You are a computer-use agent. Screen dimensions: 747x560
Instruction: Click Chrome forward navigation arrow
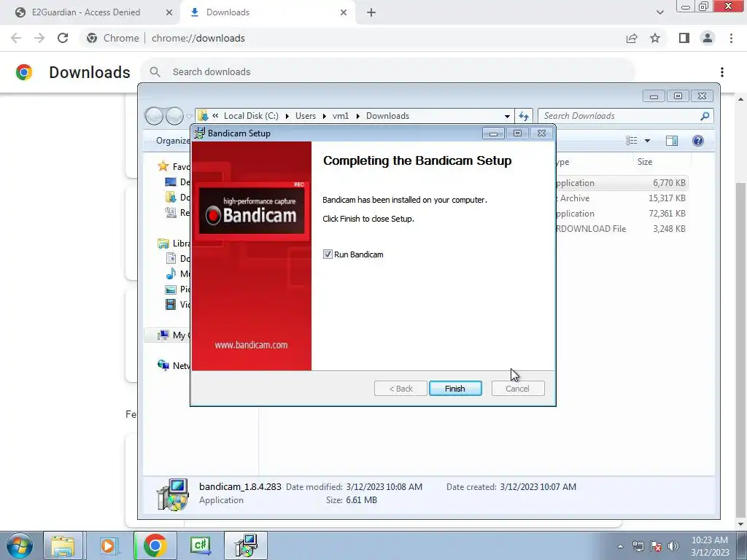click(39, 38)
